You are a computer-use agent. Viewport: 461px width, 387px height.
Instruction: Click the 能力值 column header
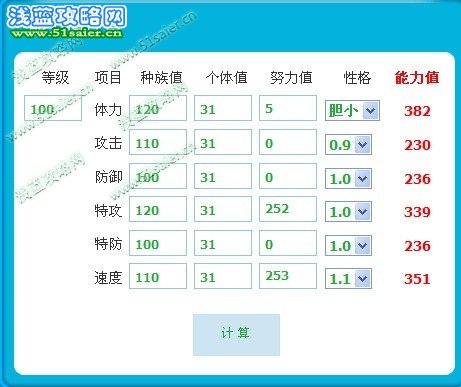[417, 78]
